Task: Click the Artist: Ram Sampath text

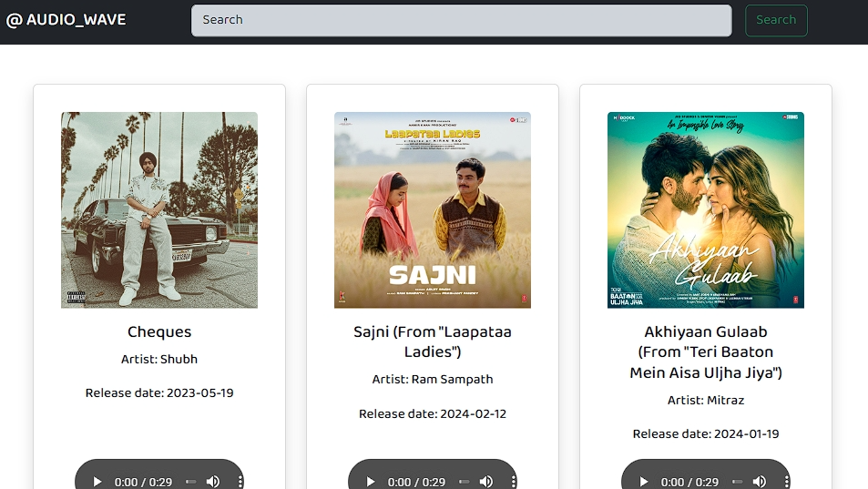Action: 433,380
